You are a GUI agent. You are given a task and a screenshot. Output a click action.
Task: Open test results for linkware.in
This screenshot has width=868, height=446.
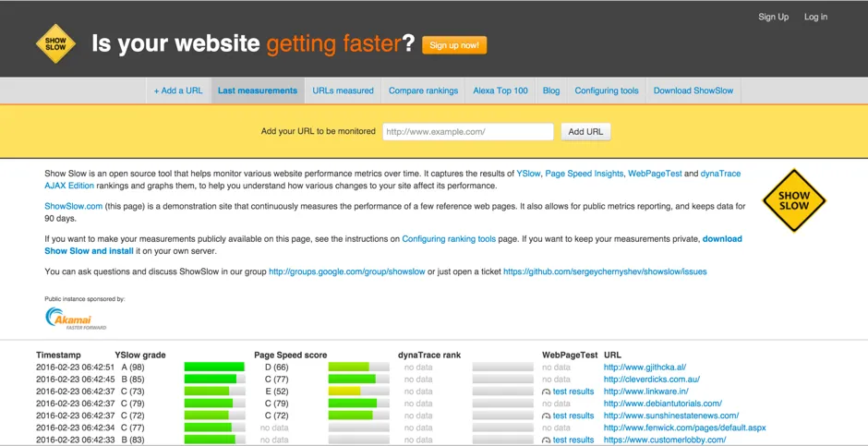coord(573,392)
